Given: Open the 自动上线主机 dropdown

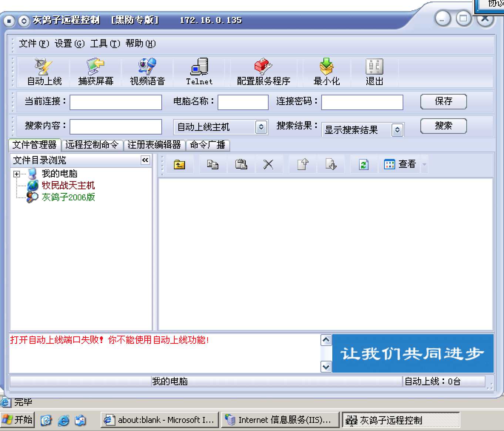Looking at the screenshot, I should [x=261, y=127].
